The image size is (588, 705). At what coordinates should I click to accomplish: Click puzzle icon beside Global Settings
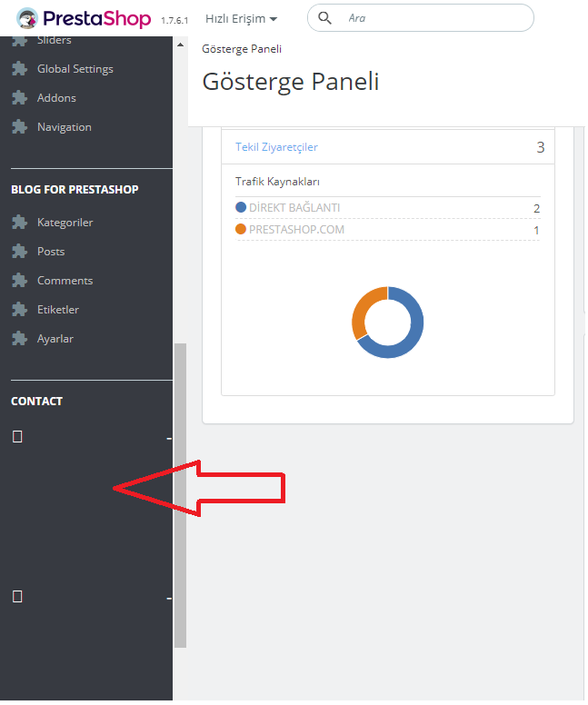click(19, 69)
